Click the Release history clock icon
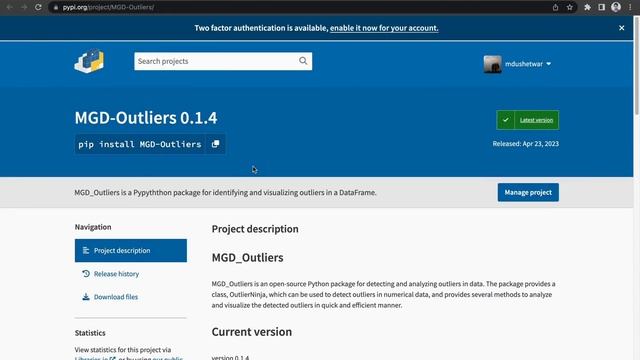This screenshot has width=640, height=360. (86, 273)
